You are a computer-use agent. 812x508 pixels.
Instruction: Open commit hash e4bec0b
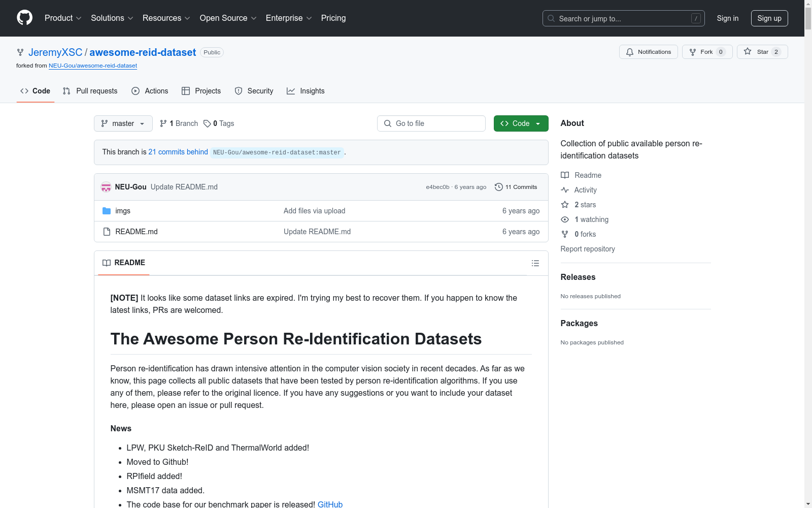(437, 187)
